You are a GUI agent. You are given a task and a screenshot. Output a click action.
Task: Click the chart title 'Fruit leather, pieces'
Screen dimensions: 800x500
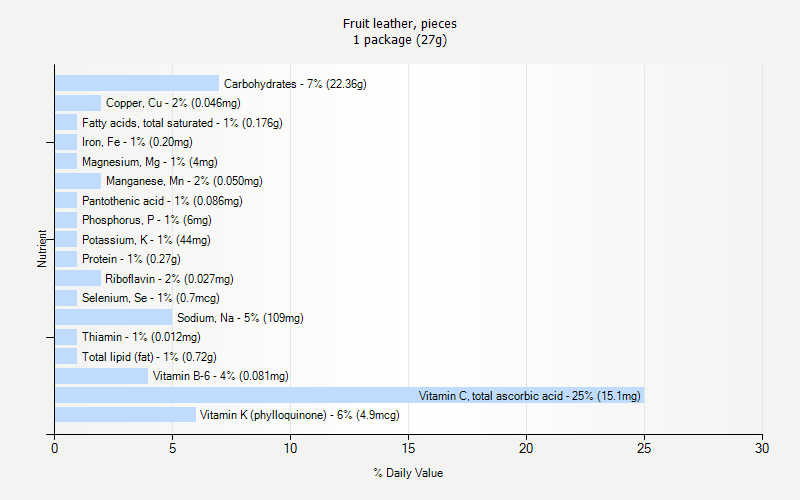[399, 23]
